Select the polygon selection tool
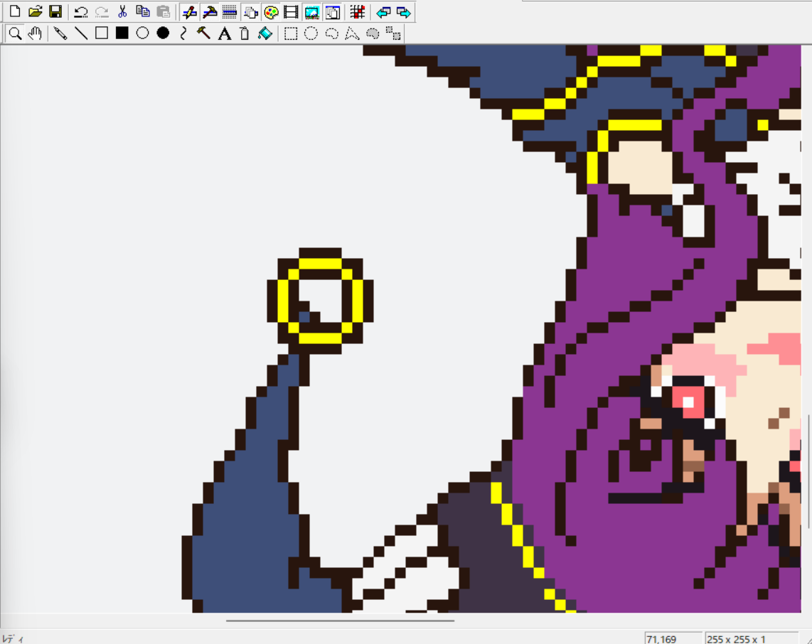Viewport: 812px width, 644px height. tap(352, 33)
